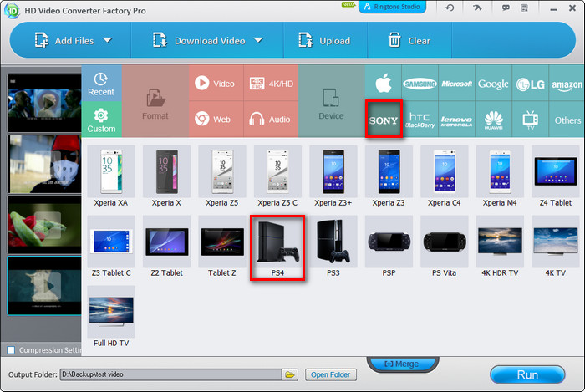Select the masked person video thumbnail

click(44, 164)
